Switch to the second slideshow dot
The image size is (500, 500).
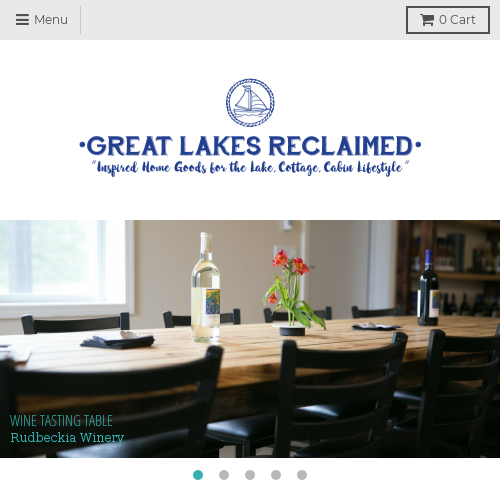224,475
